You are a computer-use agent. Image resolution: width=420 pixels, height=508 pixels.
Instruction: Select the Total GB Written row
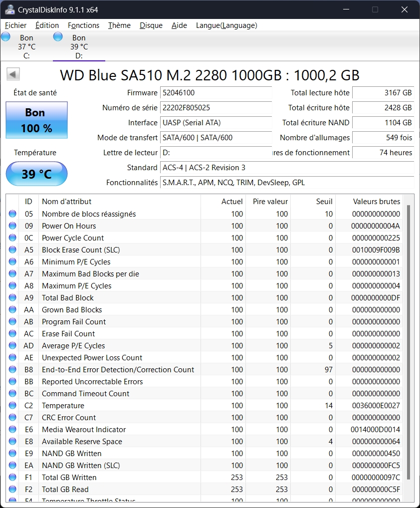(205, 478)
